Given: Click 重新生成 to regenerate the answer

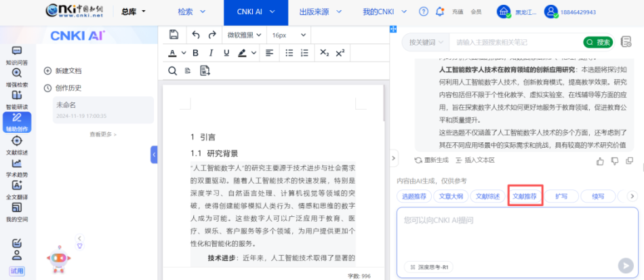Looking at the screenshot, I should (432, 161).
